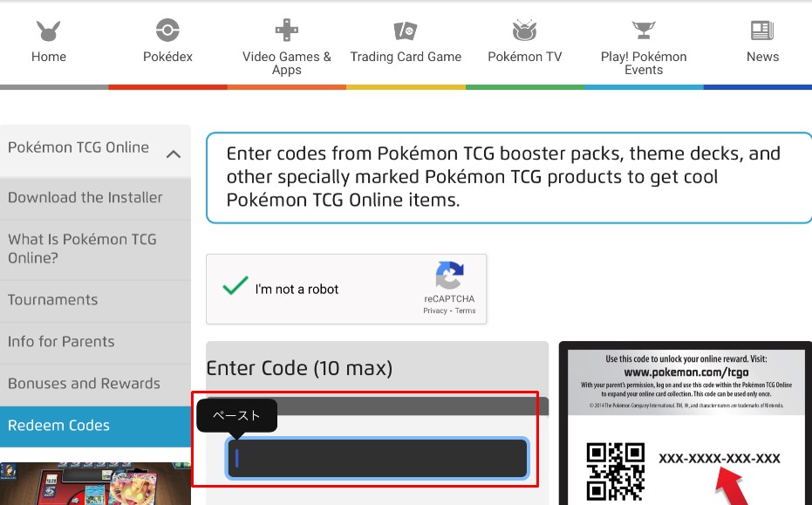
Task: Click the Pokémon TV icon
Action: point(524,30)
